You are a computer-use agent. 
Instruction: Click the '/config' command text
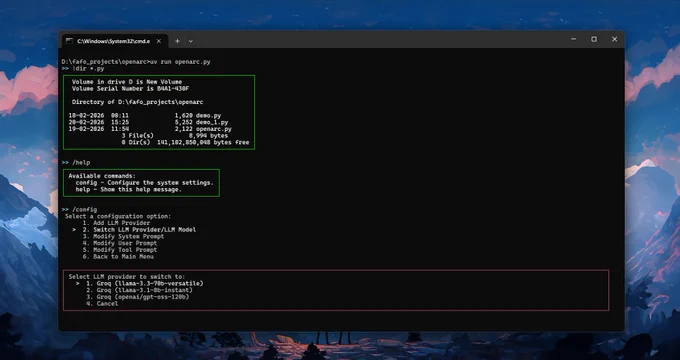click(85, 209)
